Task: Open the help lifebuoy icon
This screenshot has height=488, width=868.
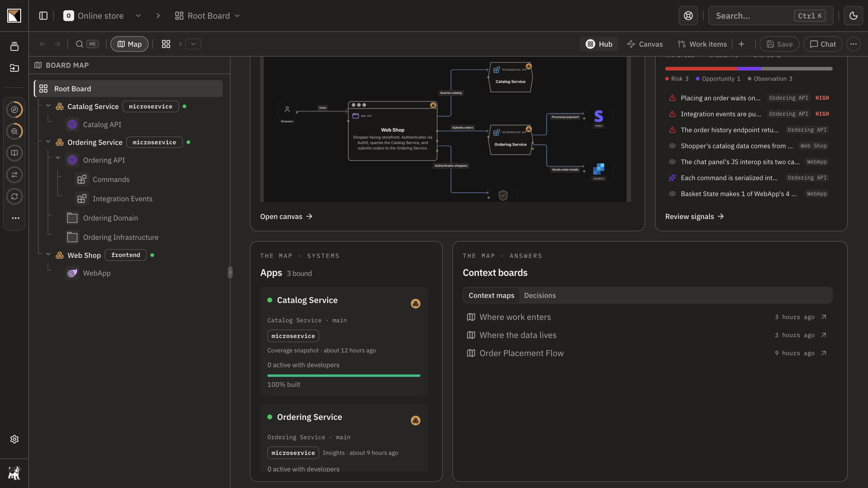Action: tap(688, 16)
